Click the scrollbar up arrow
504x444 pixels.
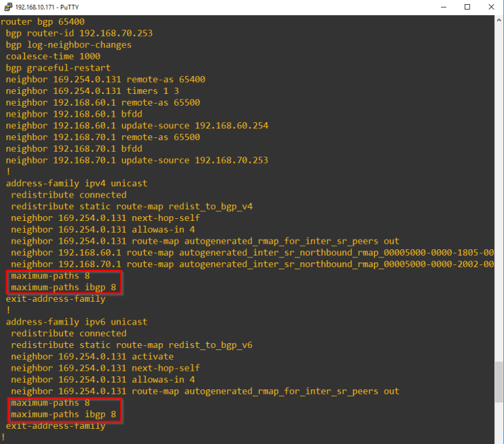(x=498, y=21)
